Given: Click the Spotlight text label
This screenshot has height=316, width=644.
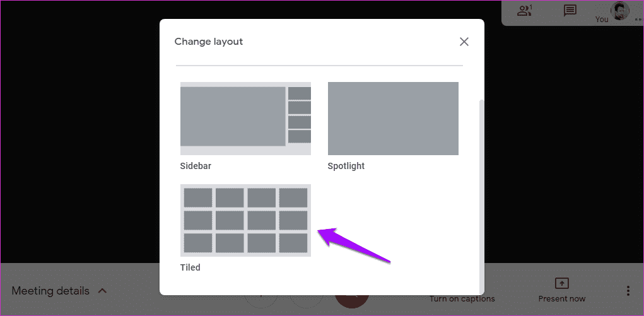Looking at the screenshot, I should (346, 166).
